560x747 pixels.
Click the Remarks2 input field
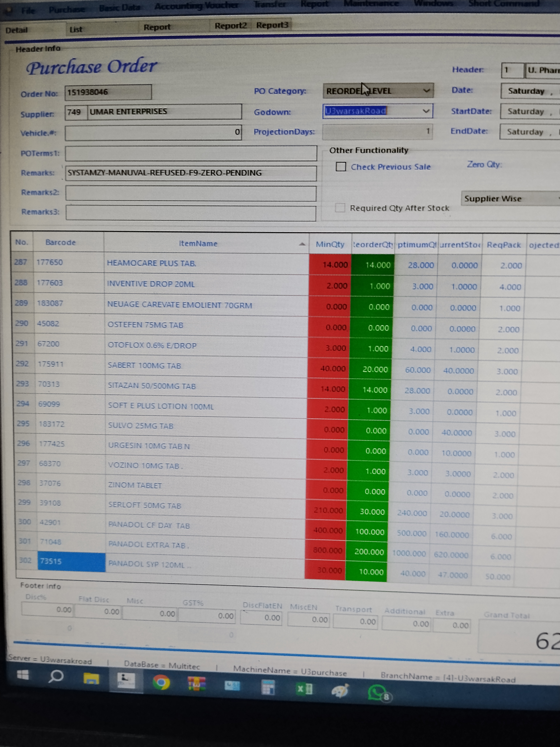(x=191, y=193)
